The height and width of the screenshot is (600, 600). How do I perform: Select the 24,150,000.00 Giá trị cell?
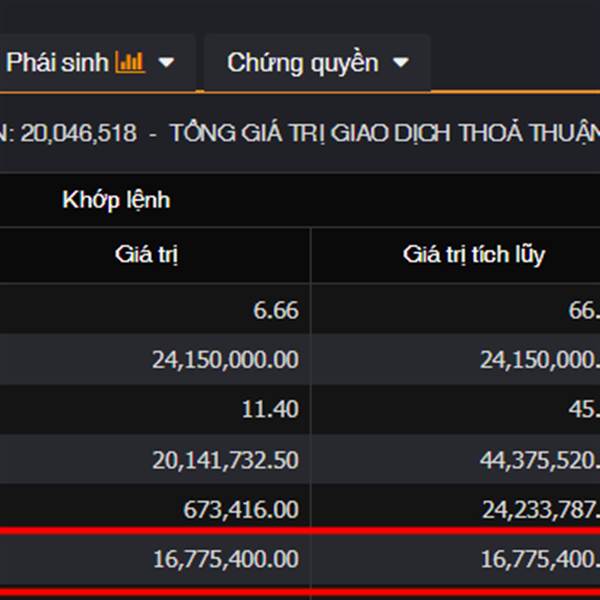(x=226, y=360)
